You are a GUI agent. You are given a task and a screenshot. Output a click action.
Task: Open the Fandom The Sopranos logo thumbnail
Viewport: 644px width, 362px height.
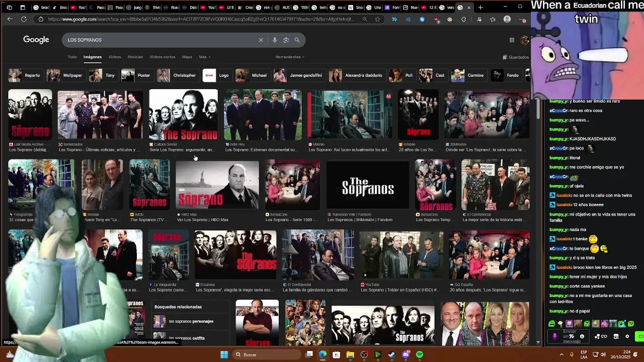pyautogui.click(x=368, y=185)
